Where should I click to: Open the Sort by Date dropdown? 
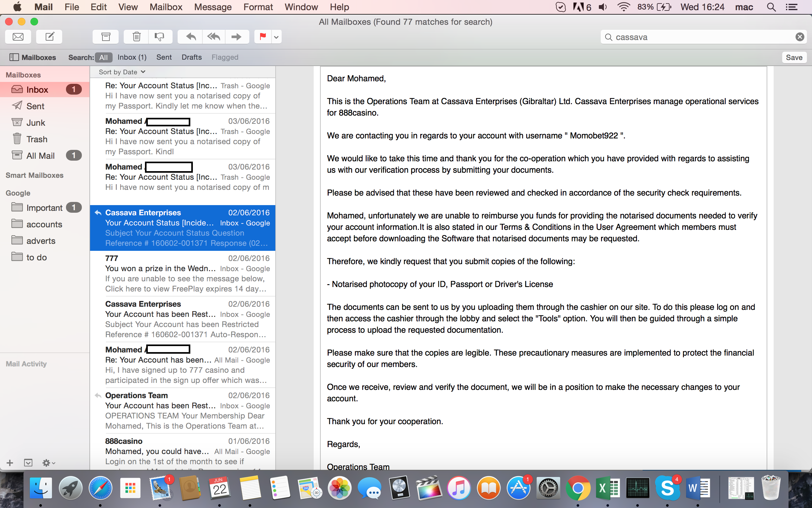[x=122, y=72]
